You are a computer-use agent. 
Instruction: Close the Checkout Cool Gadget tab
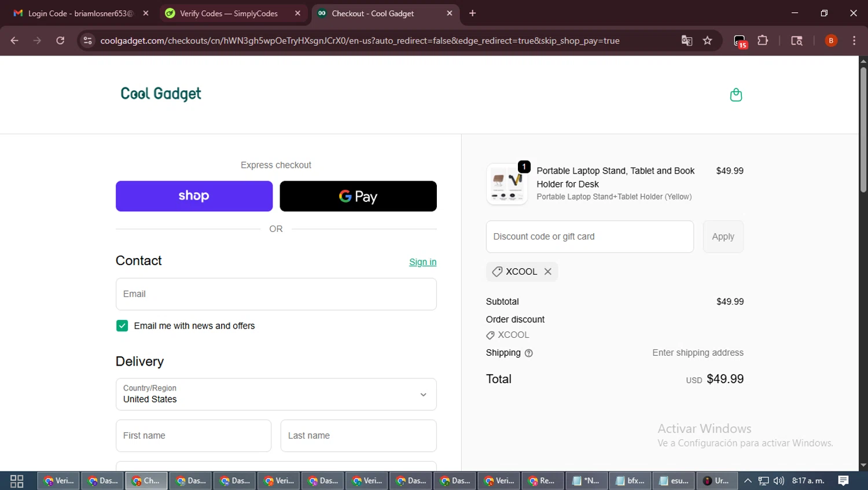point(450,13)
